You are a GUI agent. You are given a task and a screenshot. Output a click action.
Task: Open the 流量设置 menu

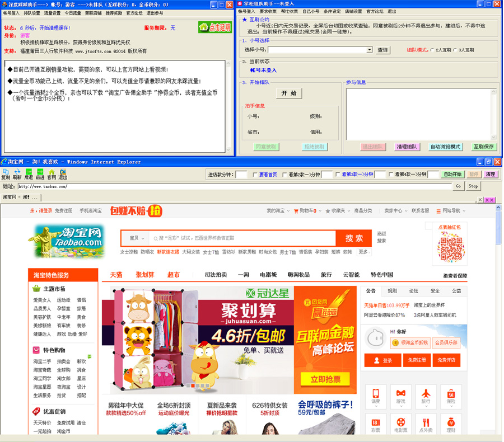[52, 13]
